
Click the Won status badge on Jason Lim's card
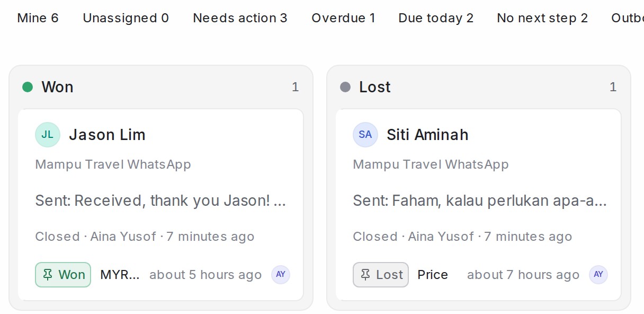pos(63,275)
